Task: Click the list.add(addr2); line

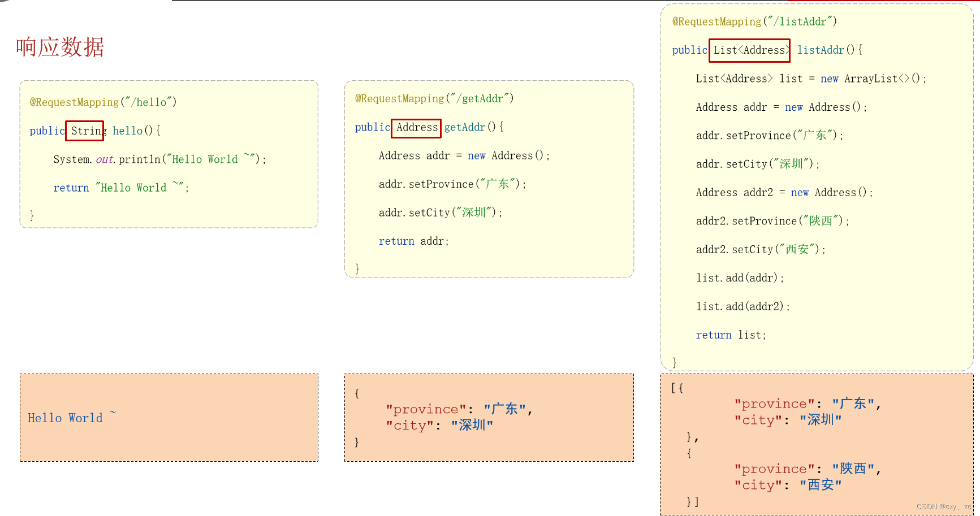Action: (x=742, y=306)
